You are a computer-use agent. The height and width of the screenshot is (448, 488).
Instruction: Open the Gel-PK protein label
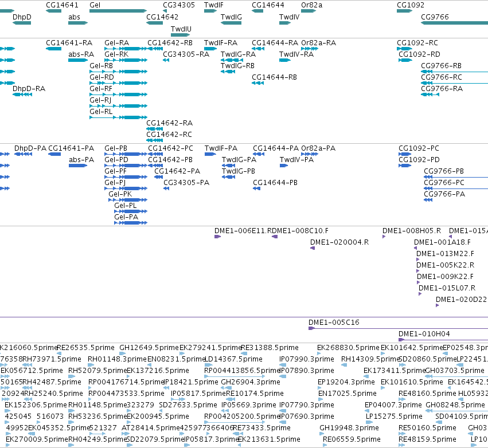click(120, 194)
